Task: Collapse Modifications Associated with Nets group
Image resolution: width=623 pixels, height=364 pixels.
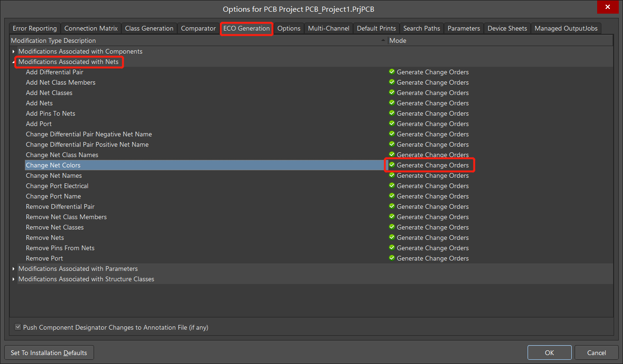Action: tap(14, 62)
